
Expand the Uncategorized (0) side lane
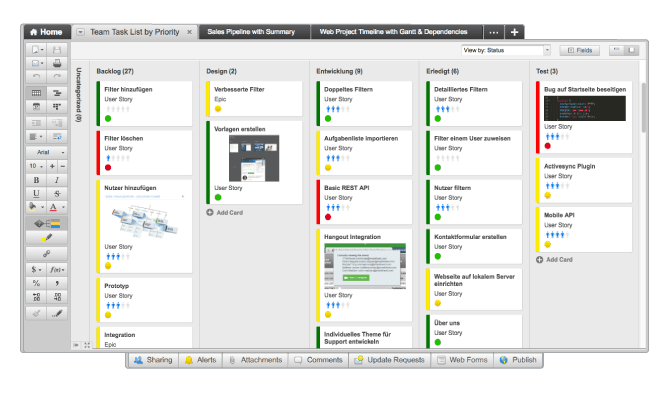[x=79, y=97]
